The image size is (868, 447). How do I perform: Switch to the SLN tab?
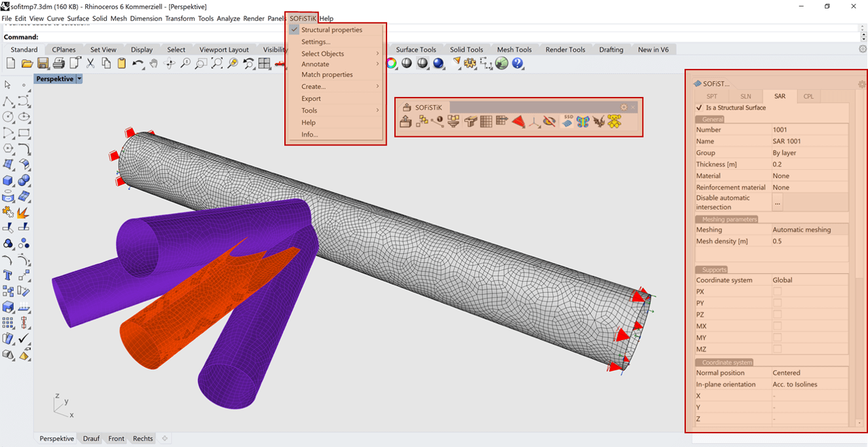(745, 96)
